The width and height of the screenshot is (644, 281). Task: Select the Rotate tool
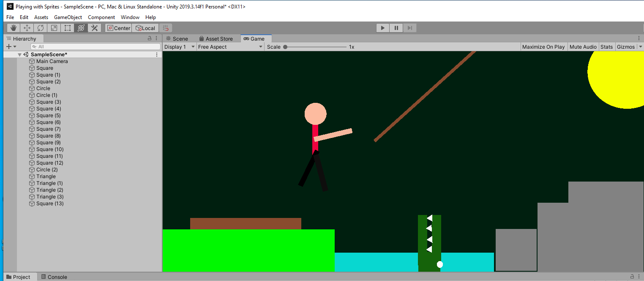point(41,28)
